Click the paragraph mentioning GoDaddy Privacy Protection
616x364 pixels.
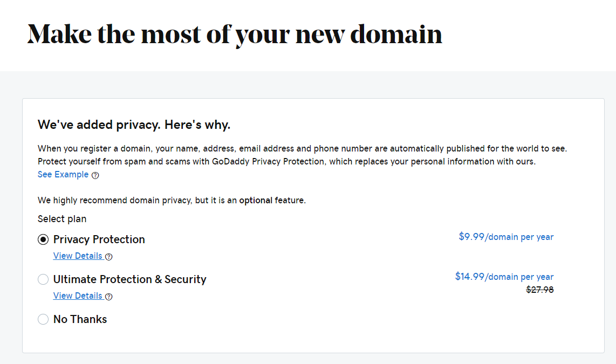coord(286,155)
